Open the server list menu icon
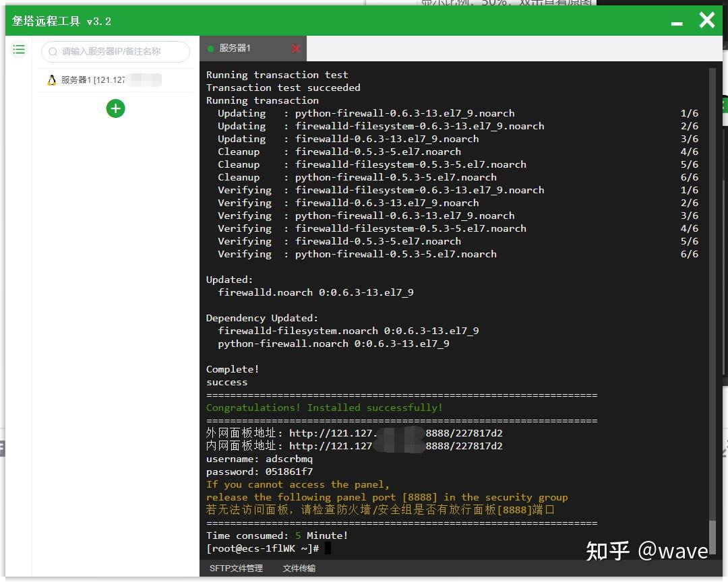The image size is (728, 582). click(x=19, y=49)
